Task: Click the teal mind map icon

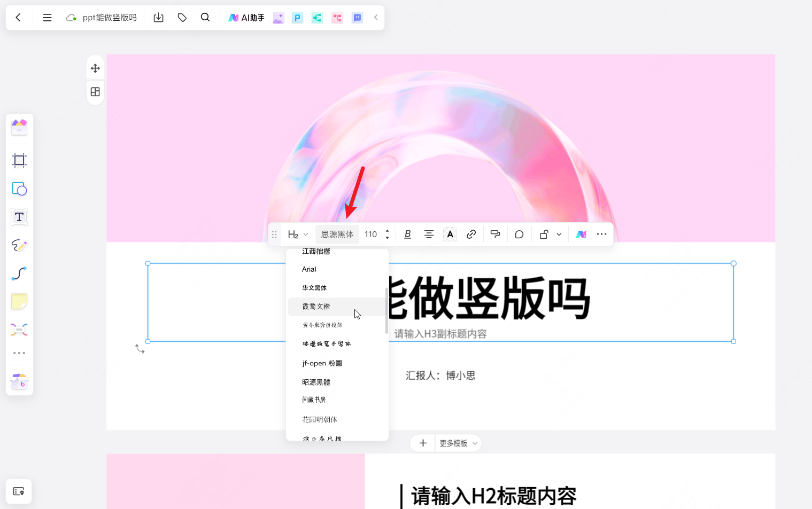Action: [317, 18]
